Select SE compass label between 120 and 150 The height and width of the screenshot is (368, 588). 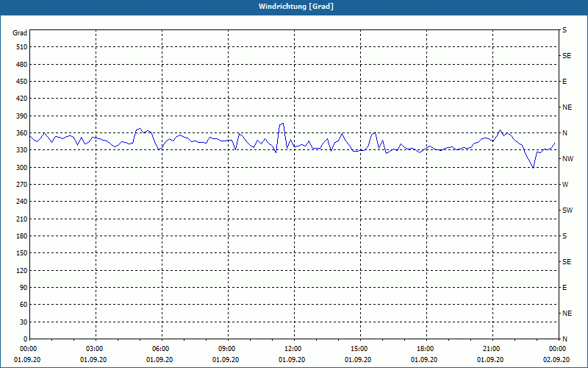coord(567,262)
